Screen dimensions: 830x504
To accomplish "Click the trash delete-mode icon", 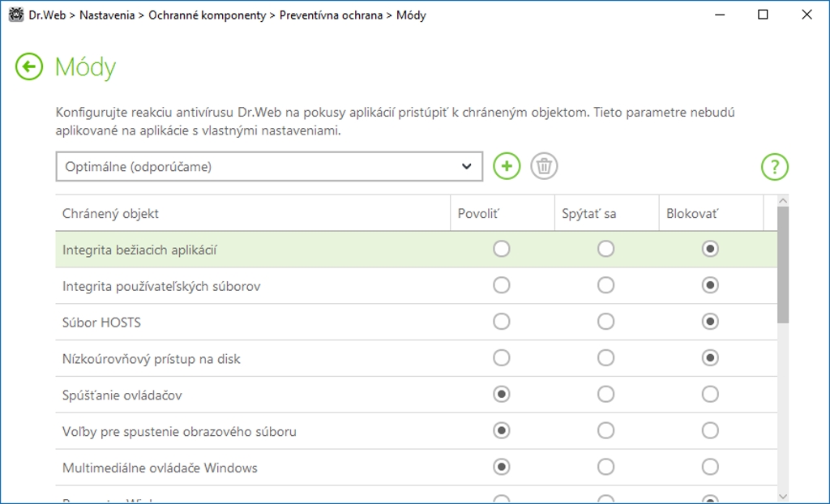I will 544,166.
